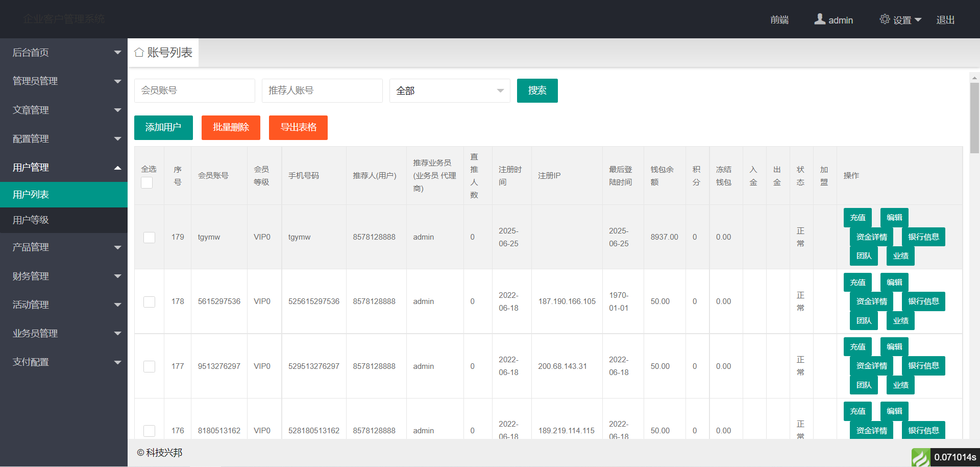Click the scrollbar up arrow

(x=974, y=78)
